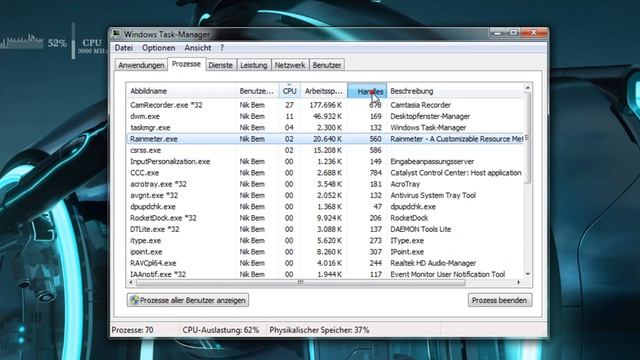Select the Rainmeter.exe process row
Screen dimensions: 640x360
click(325, 139)
